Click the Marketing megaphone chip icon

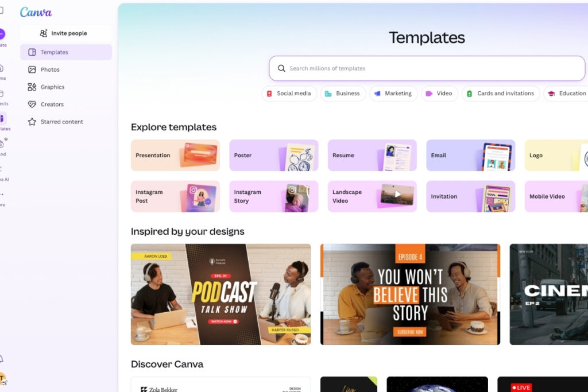[377, 94]
